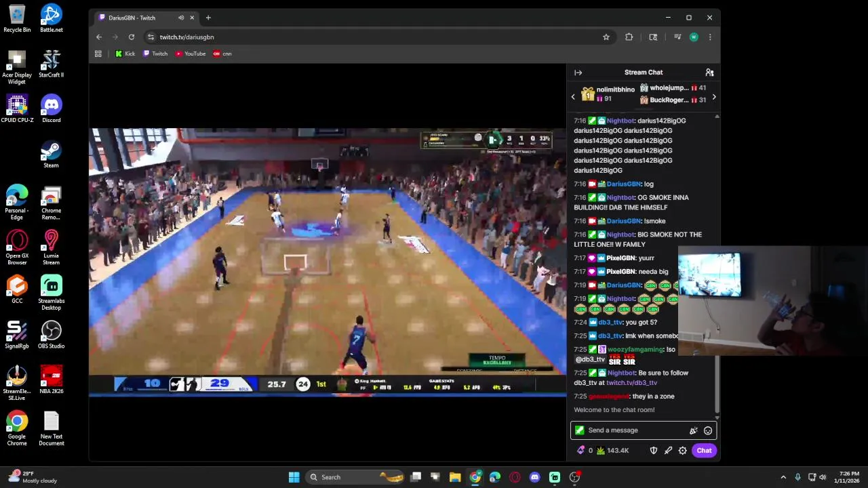
Task: Bookmark this page with star icon
Action: coord(606,37)
